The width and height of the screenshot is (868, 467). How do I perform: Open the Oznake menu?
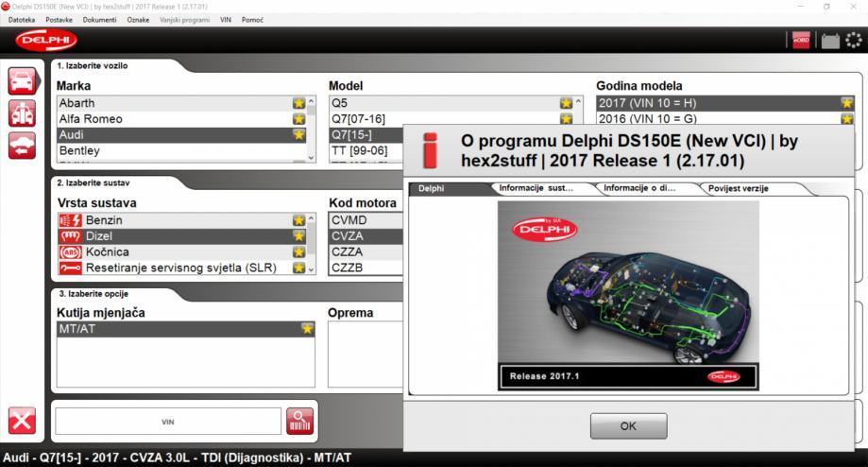(138, 20)
